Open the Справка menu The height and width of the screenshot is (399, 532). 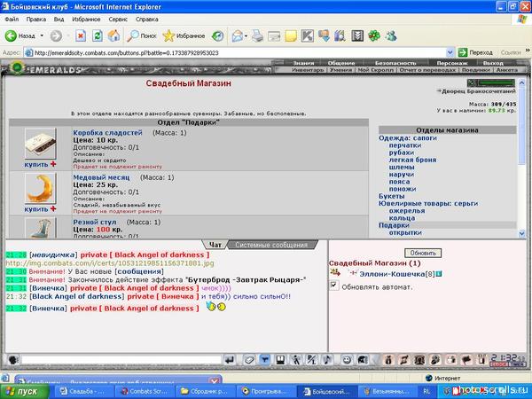coord(147,20)
